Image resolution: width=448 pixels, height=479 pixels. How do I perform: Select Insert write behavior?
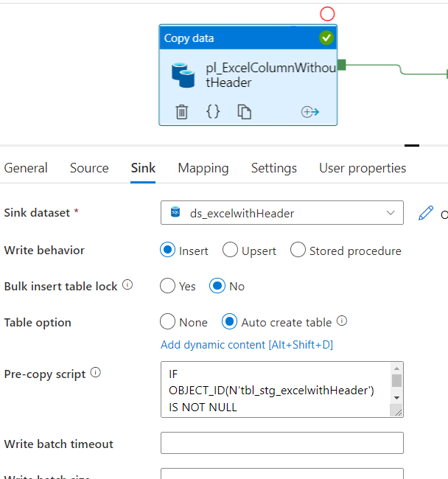(168, 250)
